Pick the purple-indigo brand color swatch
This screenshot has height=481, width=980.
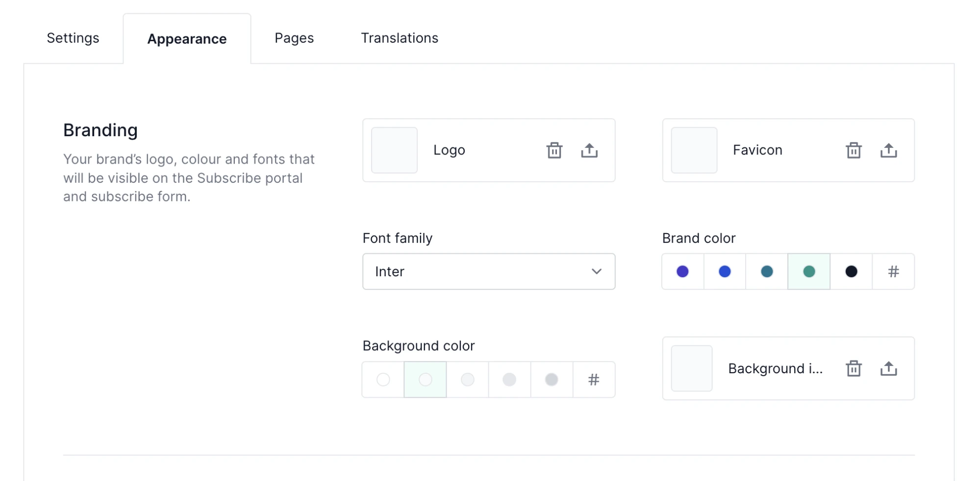click(x=682, y=271)
